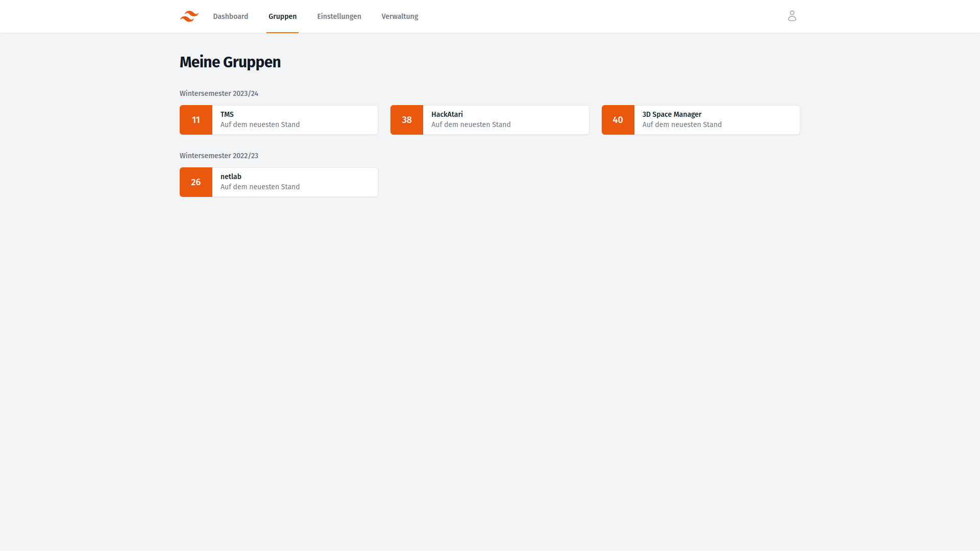Click the orange number 40 badge
Viewport: 980px width, 551px height.
click(618, 120)
